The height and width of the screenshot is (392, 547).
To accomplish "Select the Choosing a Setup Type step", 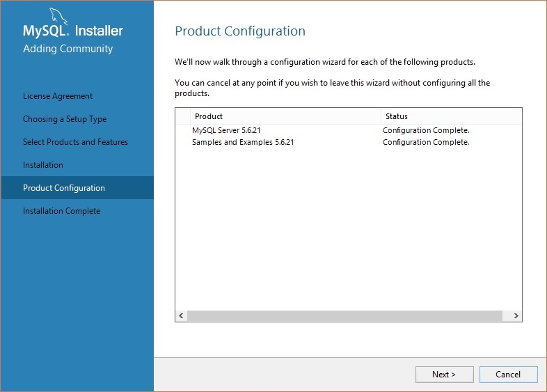I will [x=65, y=119].
